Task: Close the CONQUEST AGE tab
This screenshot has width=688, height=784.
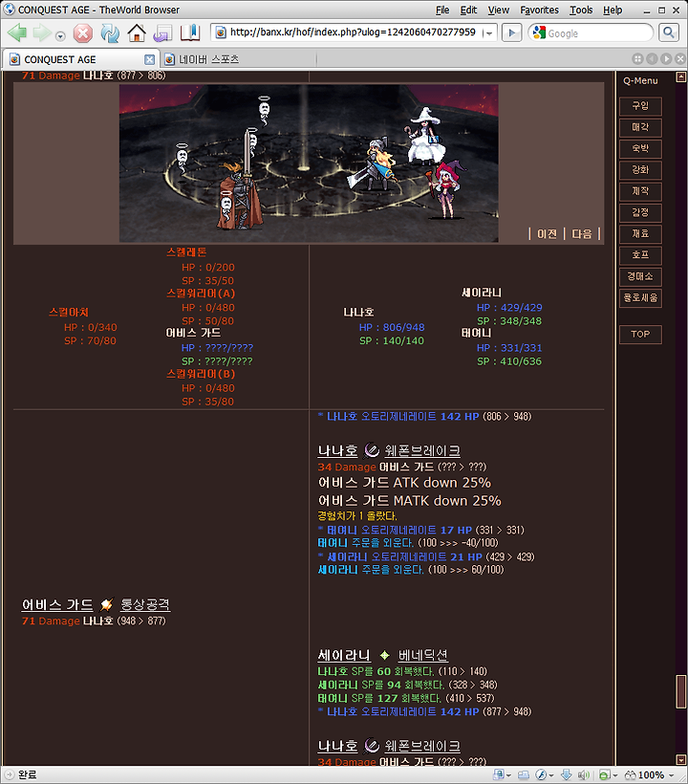Action: pos(149,60)
